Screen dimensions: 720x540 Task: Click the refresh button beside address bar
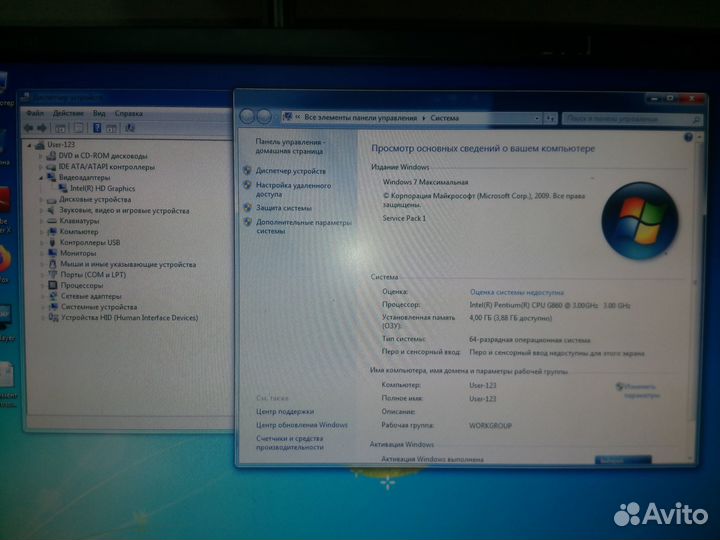point(550,118)
